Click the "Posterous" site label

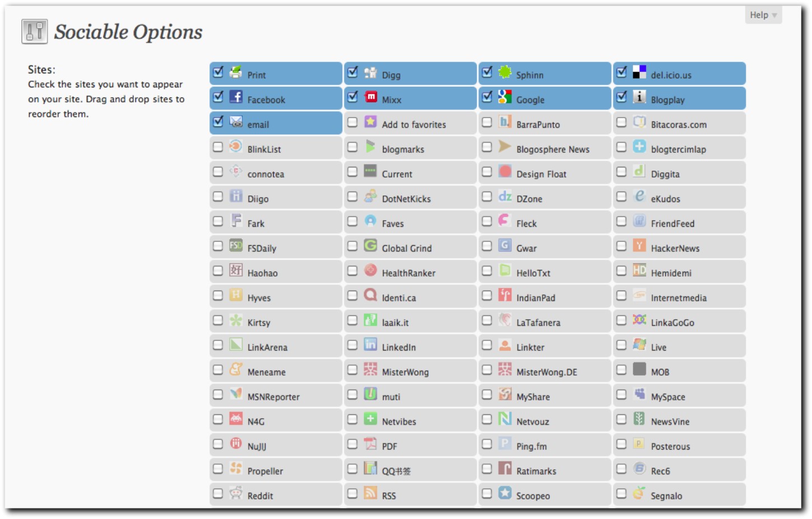pos(670,447)
